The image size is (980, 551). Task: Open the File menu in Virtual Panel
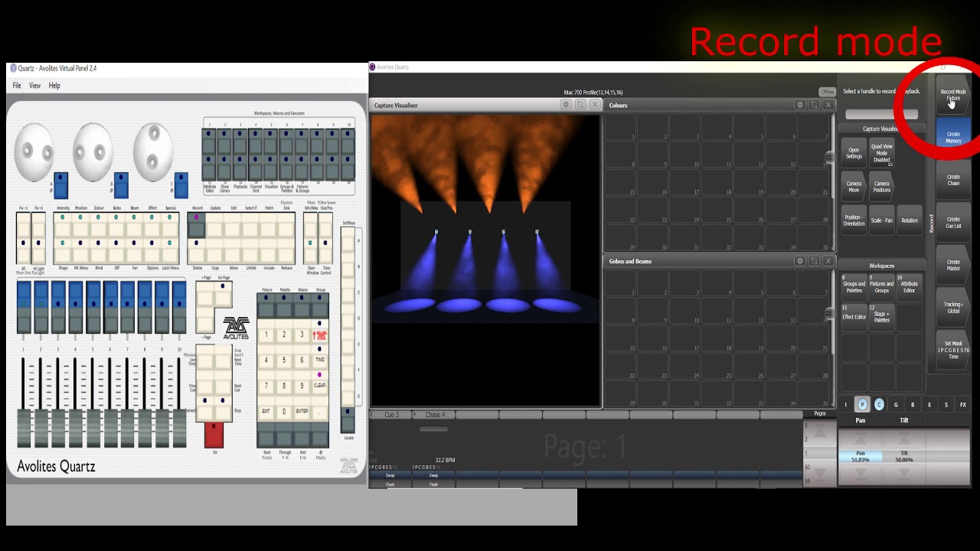(17, 86)
